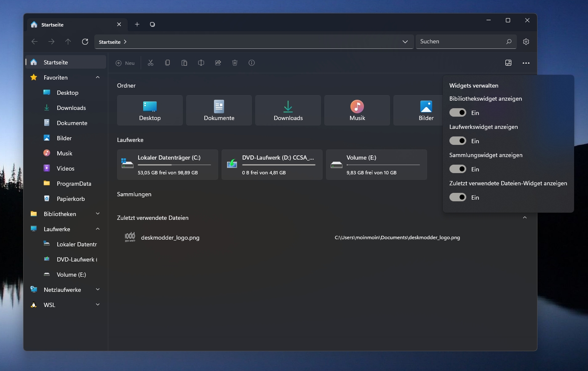This screenshot has height=371, width=588.
Task: Collapse Zuletzt verwendete Dateien widget chevron
Action: click(x=525, y=218)
